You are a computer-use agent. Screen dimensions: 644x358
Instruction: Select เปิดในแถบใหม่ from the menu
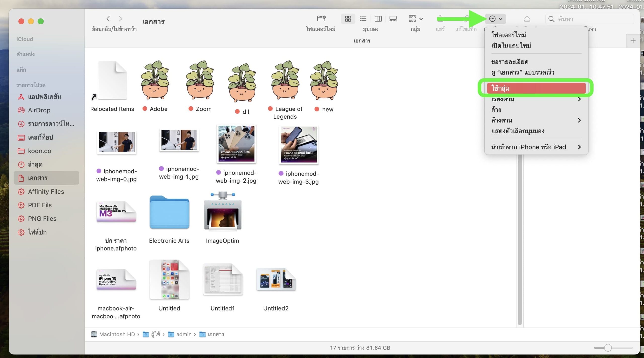click(511, 46)
